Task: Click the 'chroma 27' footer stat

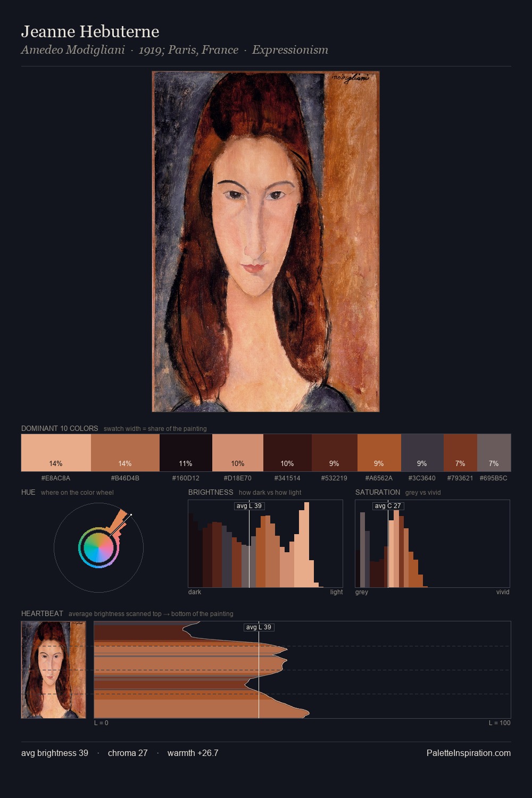Action: 128,753
